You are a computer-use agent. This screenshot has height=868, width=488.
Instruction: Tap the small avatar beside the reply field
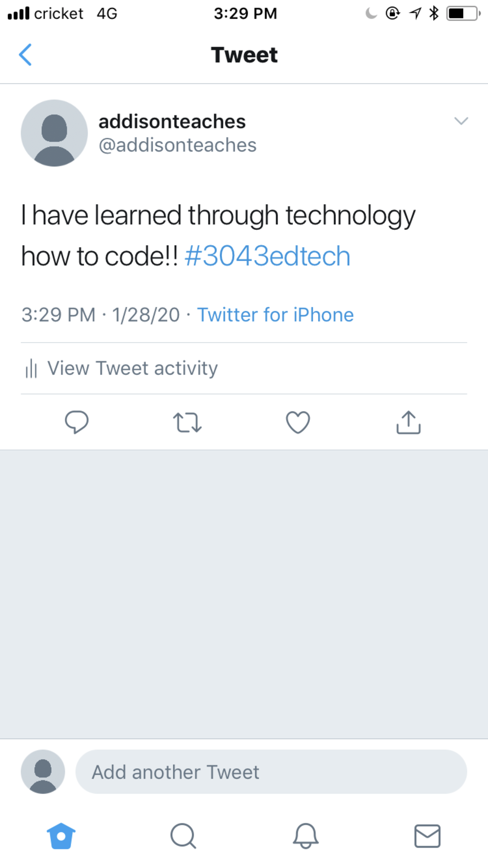tap(43, 772)
